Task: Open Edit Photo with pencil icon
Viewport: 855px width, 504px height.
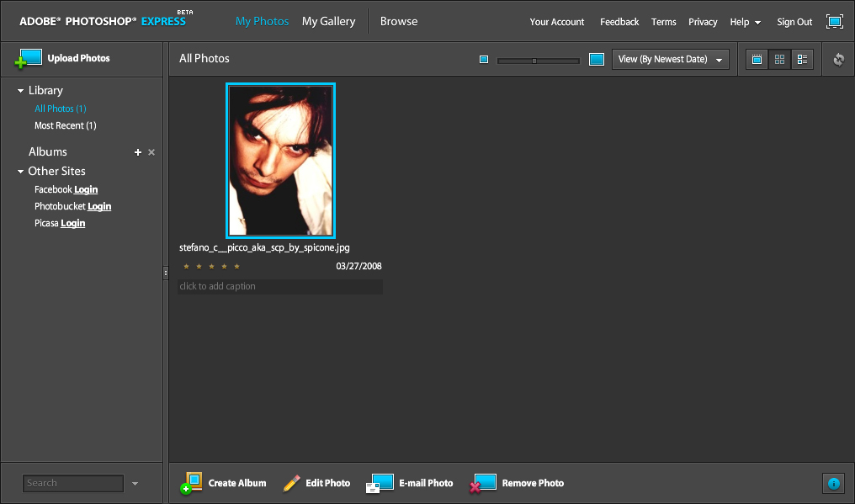Action: [292, 483]
